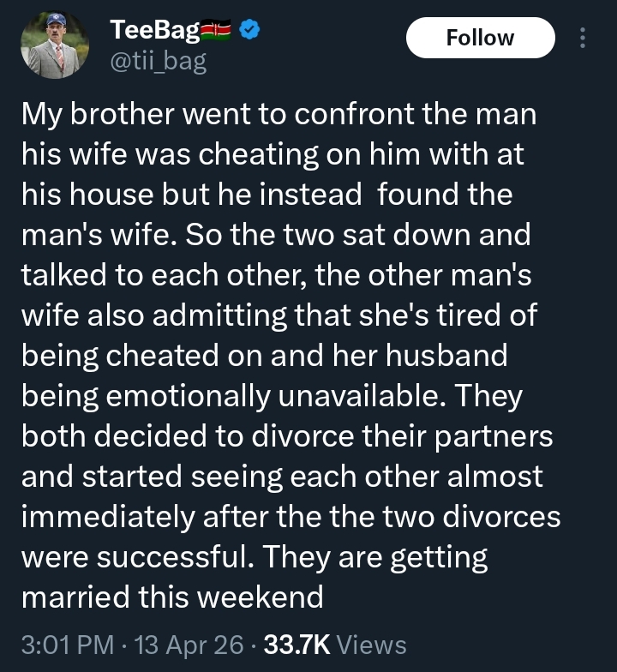617x672 pixels.
Task: Open the three-dot more options menu
Action: [x=584, y=39]
